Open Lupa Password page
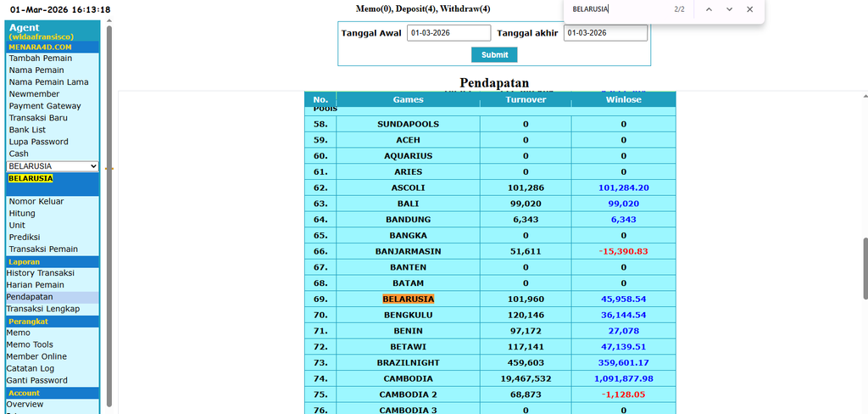868x414 pixels. point(39,142)
